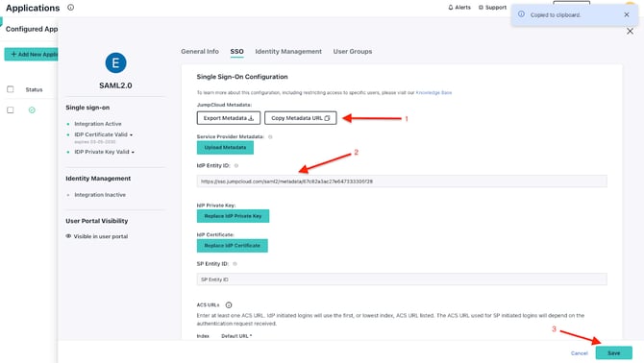The image size is (644, 363).
Task: Select the SSO tab
Action: 236,51
